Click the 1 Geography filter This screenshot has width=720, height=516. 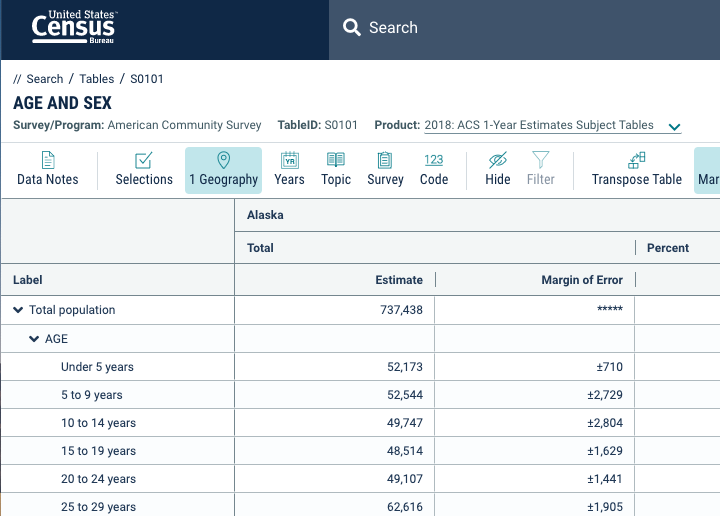point(223,169)
